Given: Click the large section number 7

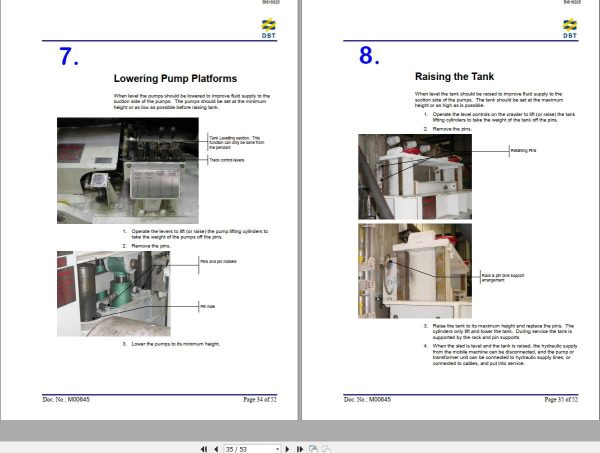Looking at the screenshot, I should click(69, 57).
